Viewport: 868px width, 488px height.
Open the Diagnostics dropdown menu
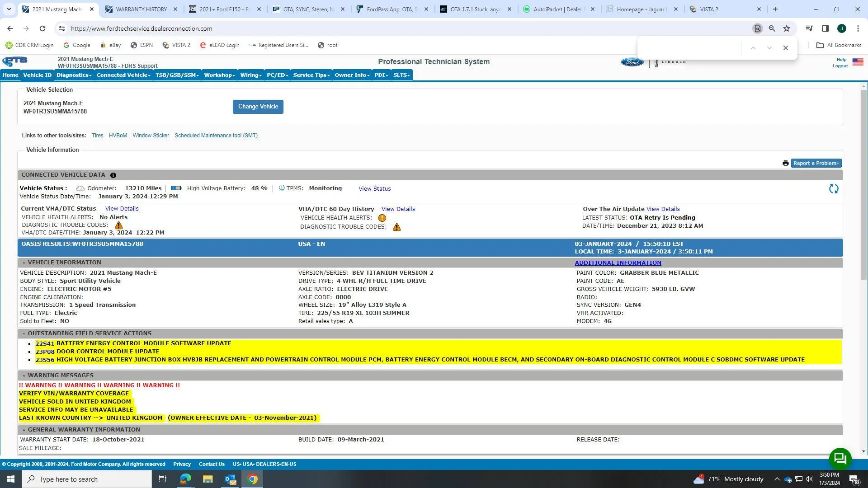(x=74, y=75)
